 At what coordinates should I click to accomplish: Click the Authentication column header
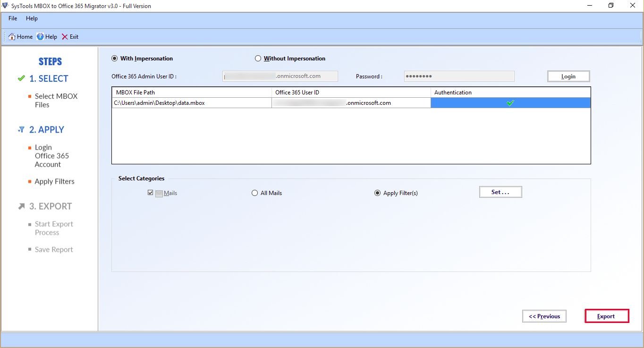click(x=510, y=92)
